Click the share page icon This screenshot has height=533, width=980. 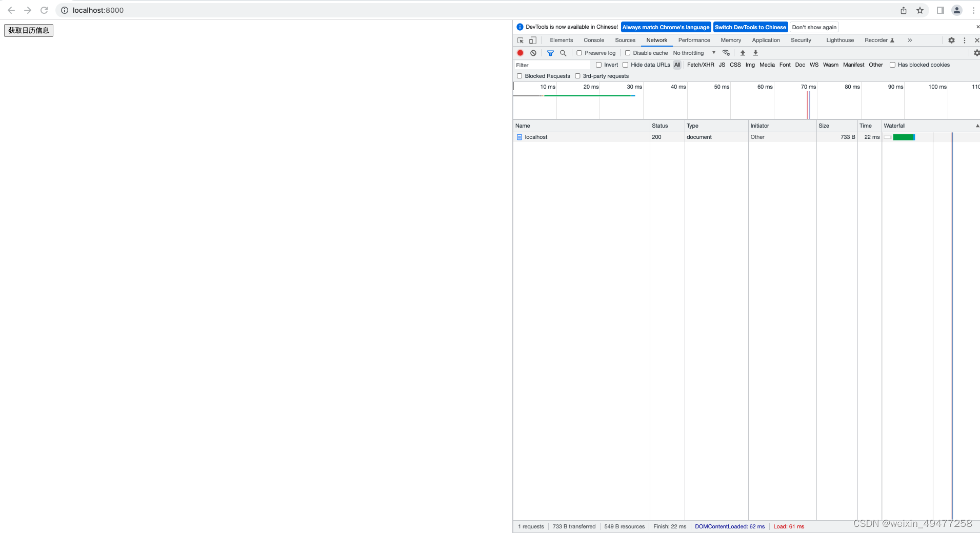tap(904, 10)
